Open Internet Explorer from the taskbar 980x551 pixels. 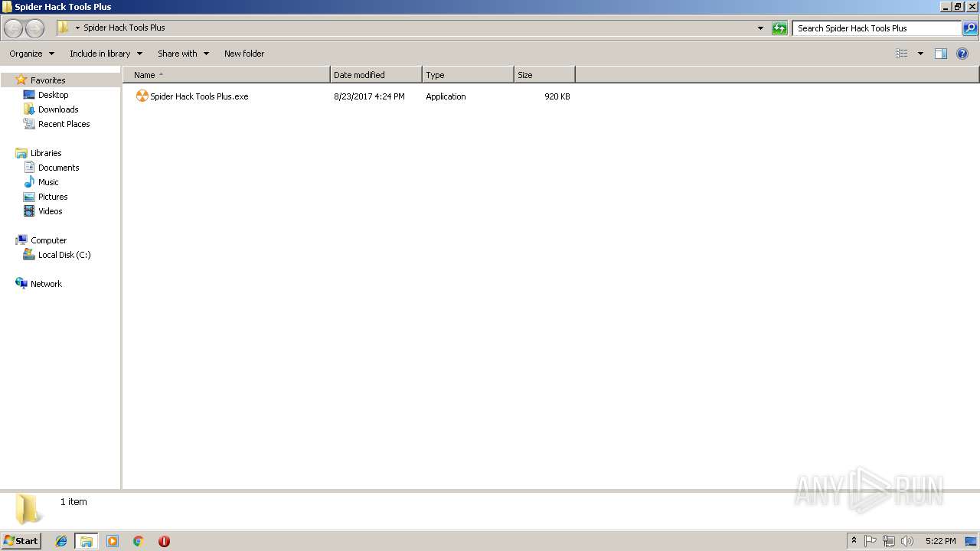[x=61, y=541]
